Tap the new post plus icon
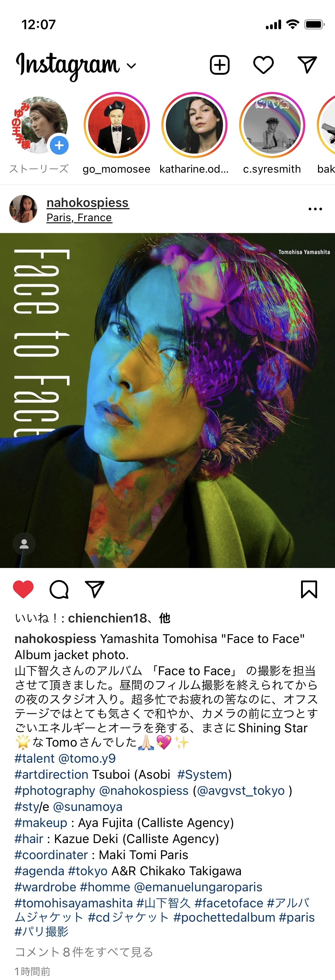This screenshot has height=980, width=335. point(220,65)
